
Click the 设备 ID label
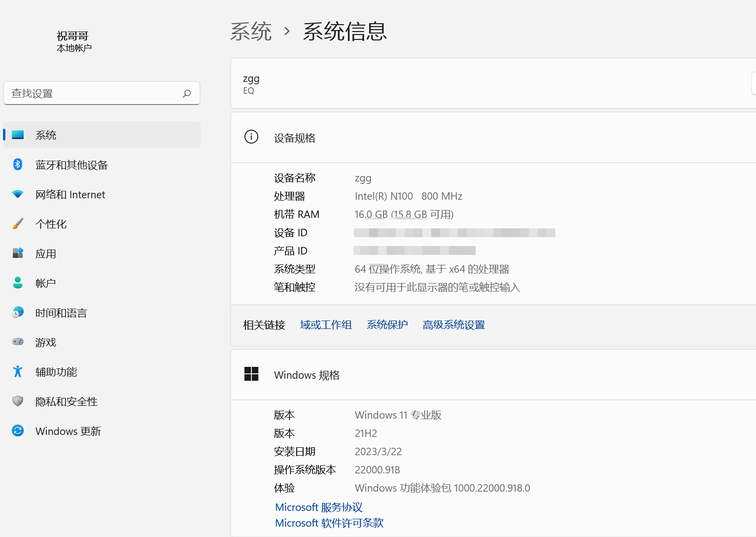tap(291, 233)
